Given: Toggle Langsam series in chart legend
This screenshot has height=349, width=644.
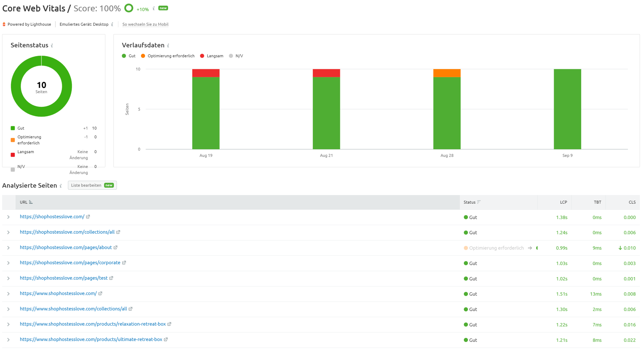Looking at the screenshot, I should click(212, 56).
